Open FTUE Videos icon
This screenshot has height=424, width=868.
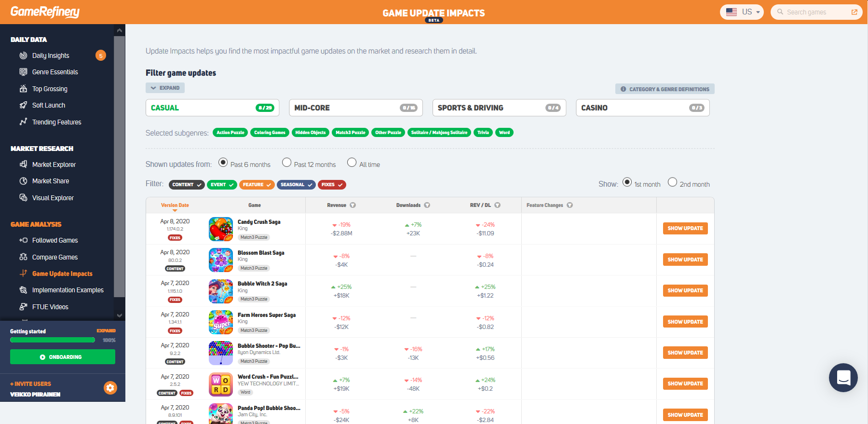[23, 307]
